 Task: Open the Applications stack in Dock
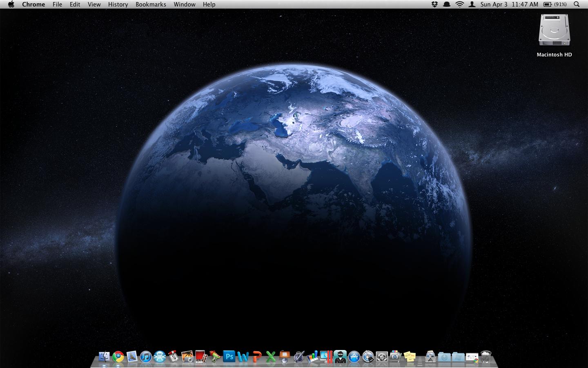click(430, 357)
